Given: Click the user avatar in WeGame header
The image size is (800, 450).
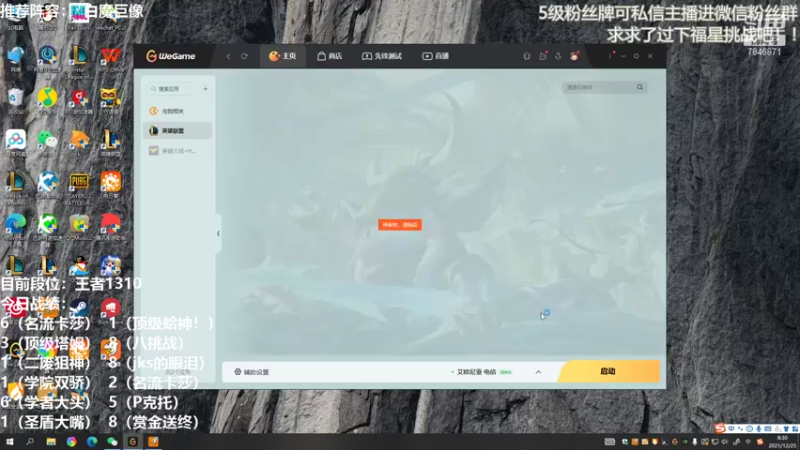Looking at the screenshot, I should pyautogui.click(x=574, y=56).
